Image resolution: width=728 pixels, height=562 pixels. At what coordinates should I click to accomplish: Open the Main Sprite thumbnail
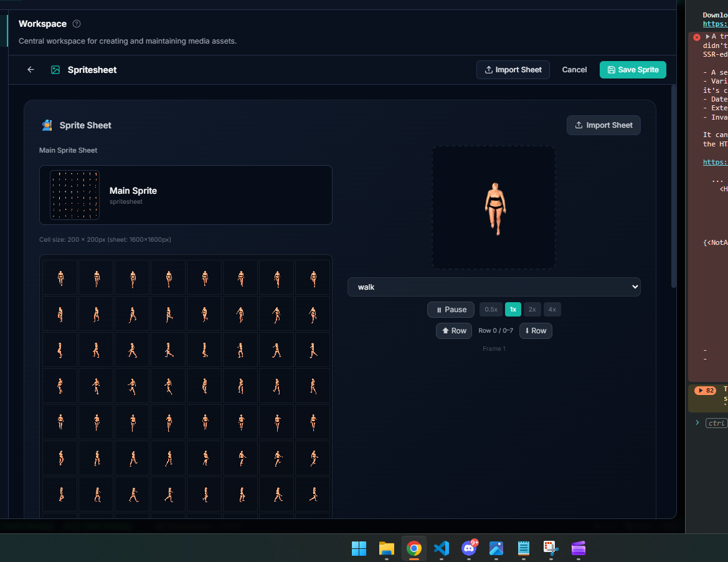tap(75, 195)
